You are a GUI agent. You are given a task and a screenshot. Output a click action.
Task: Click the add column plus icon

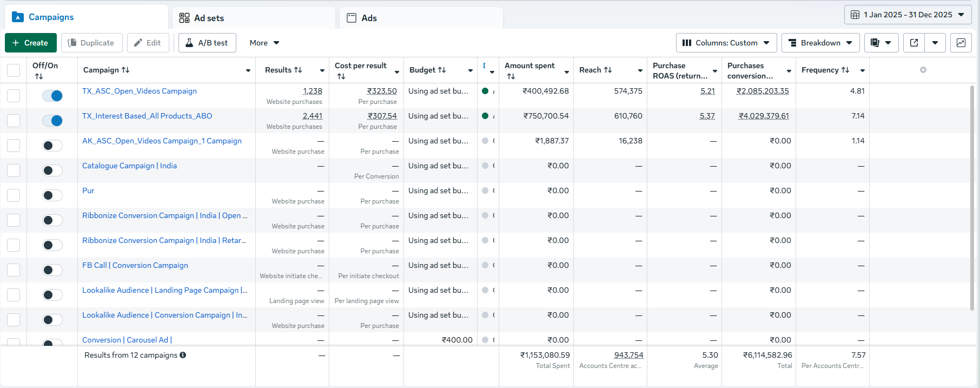(923, 70)
